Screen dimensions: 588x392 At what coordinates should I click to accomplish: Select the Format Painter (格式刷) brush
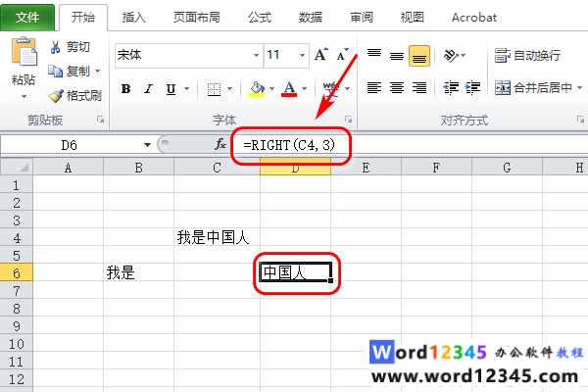coord(56,96)
